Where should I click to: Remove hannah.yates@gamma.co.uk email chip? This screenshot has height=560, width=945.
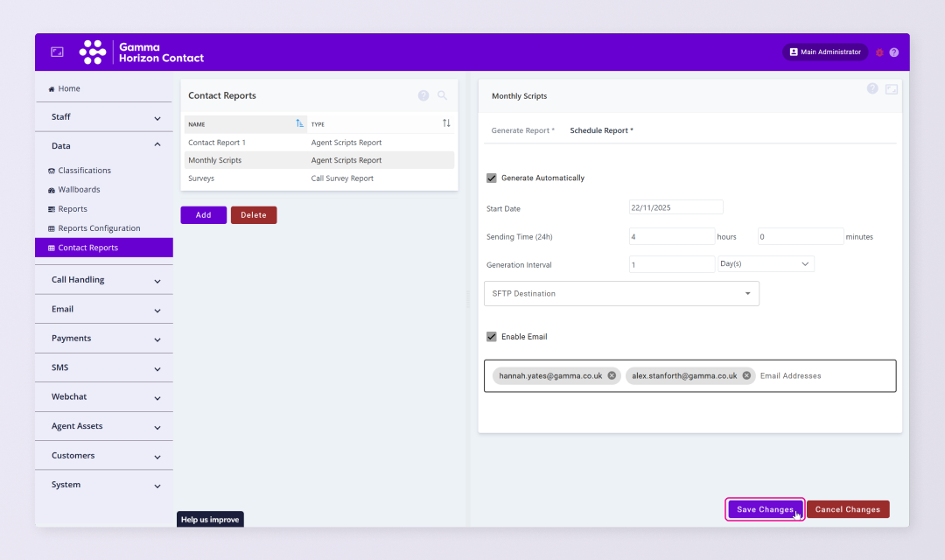pos(612,375)
